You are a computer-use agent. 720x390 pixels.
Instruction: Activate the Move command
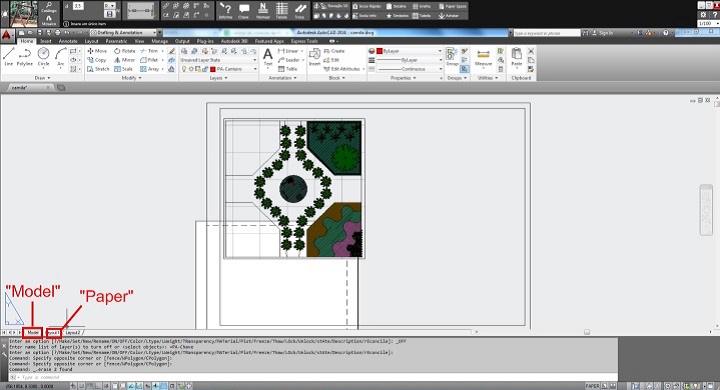click(97, 51)
